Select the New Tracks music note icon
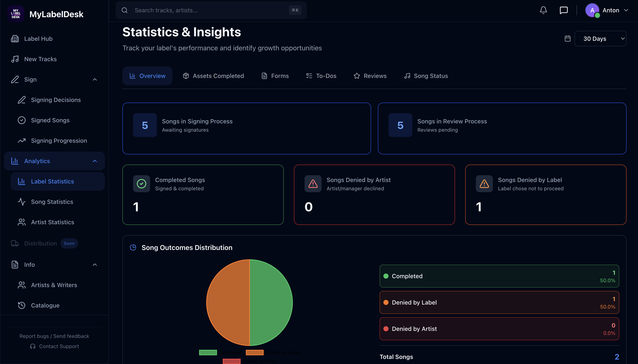Image resolution: width=638 pixels, height=364 pixels. (15, 59)
